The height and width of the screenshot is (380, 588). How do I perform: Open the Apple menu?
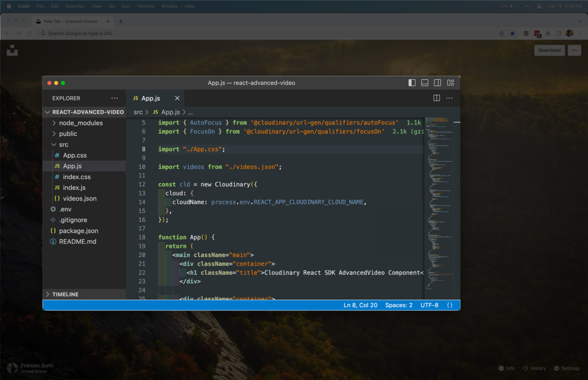9,6
